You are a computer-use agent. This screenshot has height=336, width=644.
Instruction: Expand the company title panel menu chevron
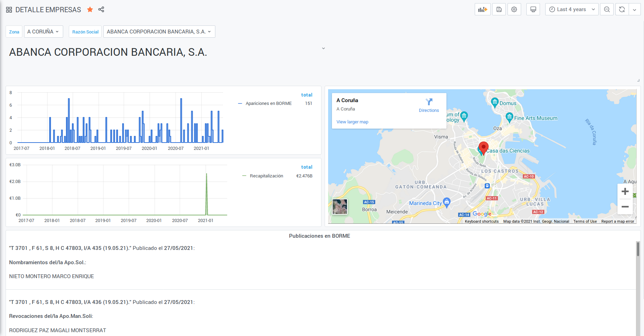[324, 48]
